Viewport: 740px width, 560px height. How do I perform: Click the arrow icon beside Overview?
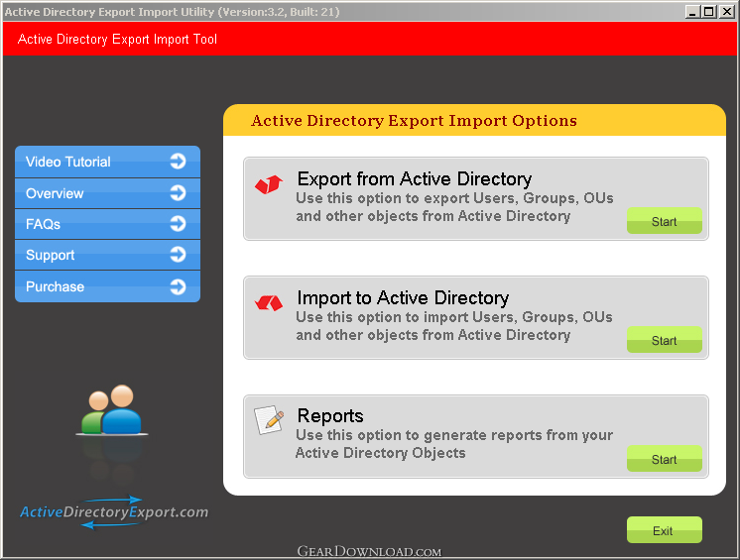coord(178,193)
